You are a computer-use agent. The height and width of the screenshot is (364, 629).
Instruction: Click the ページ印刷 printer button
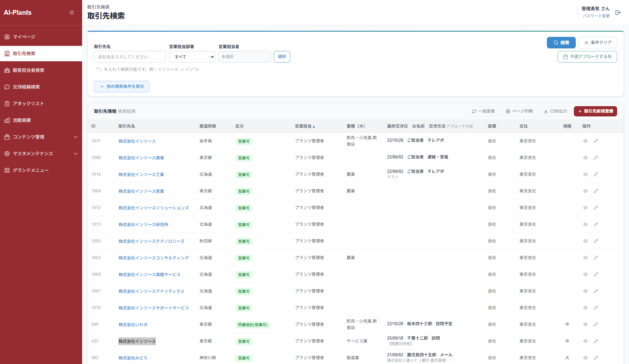tap(519, 111)
